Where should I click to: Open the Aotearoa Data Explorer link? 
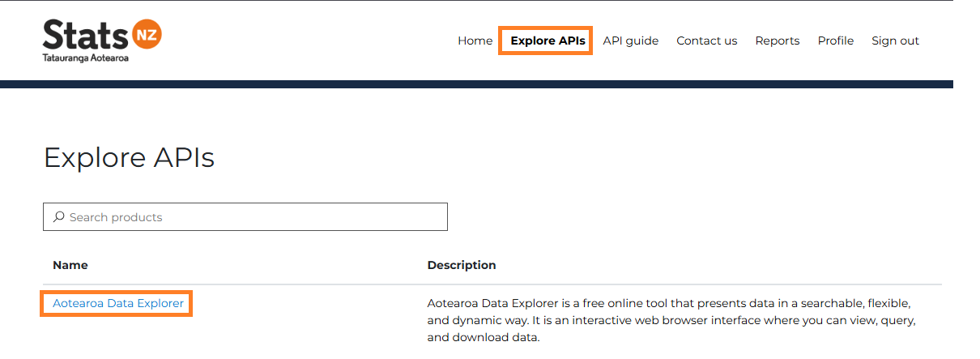118,303
